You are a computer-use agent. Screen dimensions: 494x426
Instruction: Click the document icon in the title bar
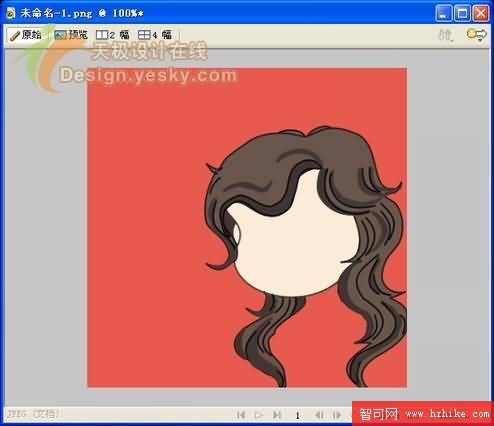tap(11, 13)
